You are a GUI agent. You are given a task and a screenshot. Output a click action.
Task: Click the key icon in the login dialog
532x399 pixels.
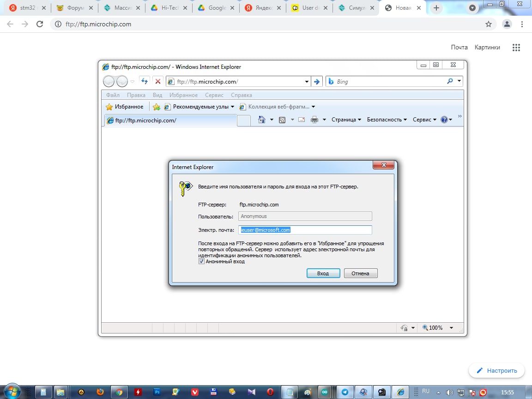[185, 188]
